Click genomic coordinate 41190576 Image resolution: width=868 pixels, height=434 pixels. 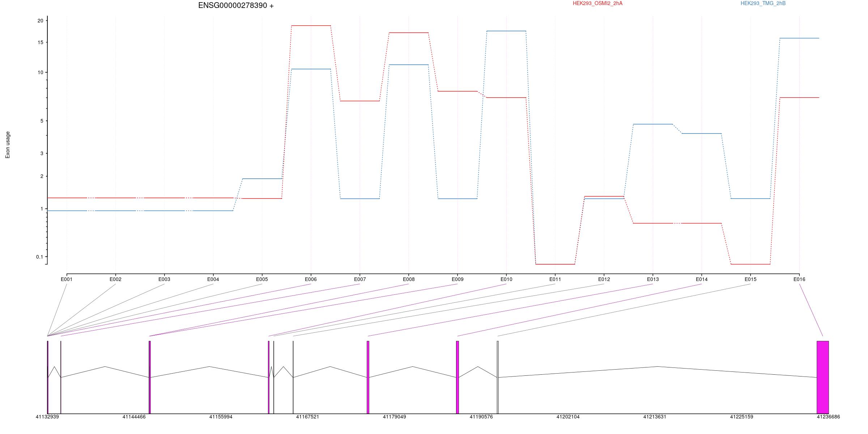click(481, 417)
